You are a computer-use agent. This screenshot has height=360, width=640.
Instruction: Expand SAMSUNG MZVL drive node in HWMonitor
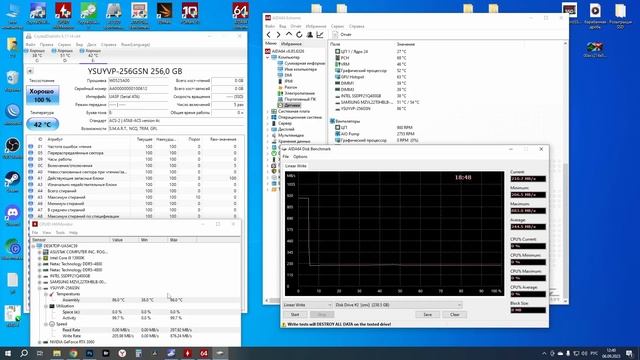(40, 282)
